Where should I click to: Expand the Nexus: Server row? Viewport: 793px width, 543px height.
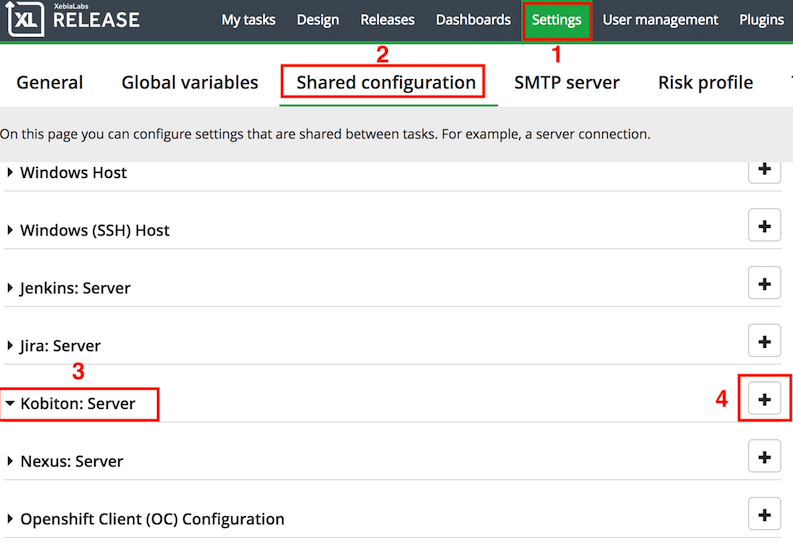(70, 462)
